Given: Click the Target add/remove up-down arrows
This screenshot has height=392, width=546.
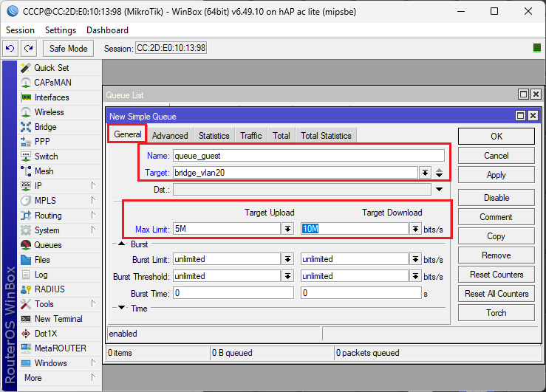Looking at the screenshot, I should click(440, 173).
